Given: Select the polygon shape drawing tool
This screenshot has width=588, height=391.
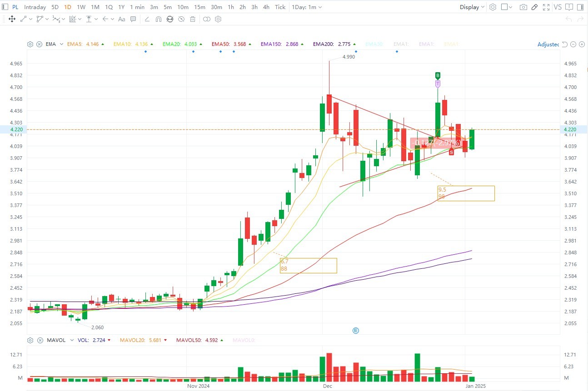Looking at the screenshot, I should [40, 19].
